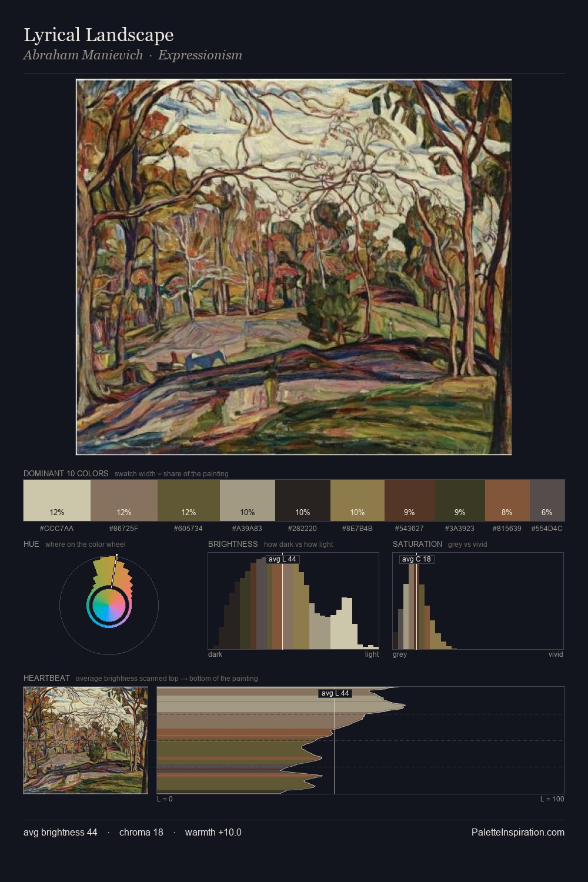Click the 'dark' axis label
This screenshot has height=882, width=588.
tap(215, 654)
